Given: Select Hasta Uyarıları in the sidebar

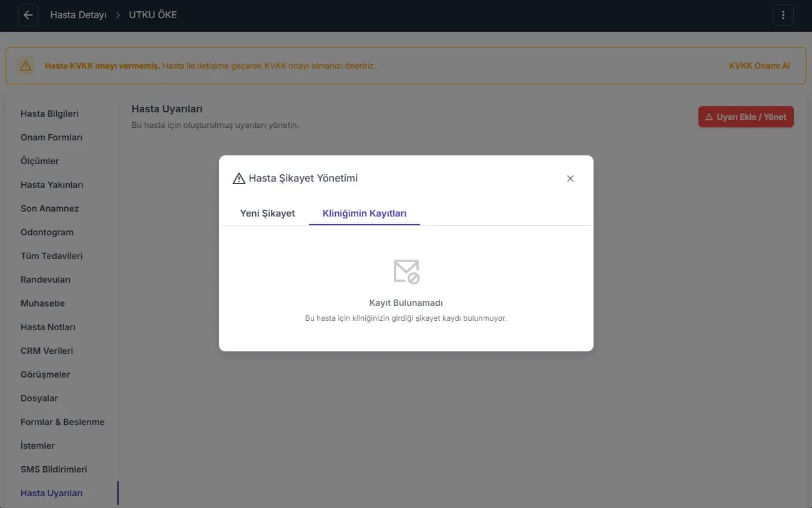Looking at the screenshot, I should click(52, 493).
